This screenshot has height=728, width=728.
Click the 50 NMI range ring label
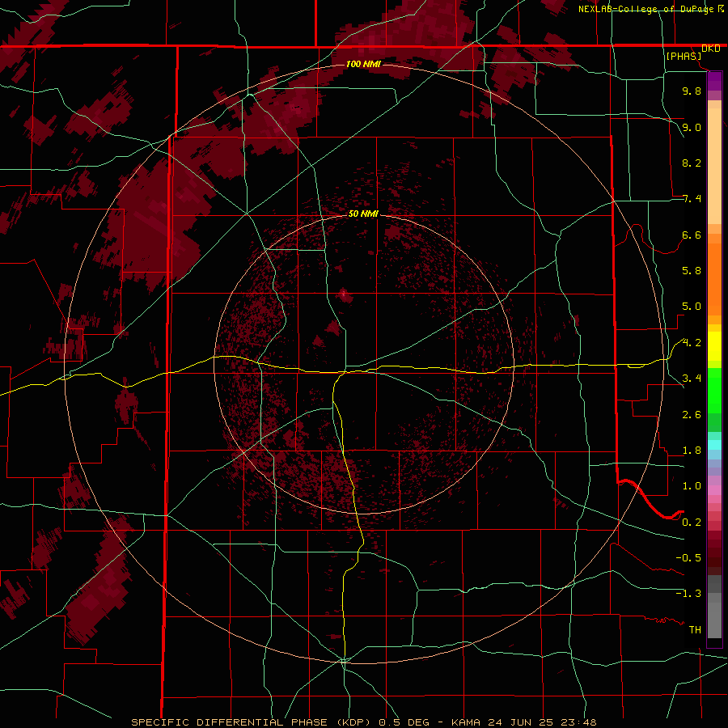[x=363, y=214]
